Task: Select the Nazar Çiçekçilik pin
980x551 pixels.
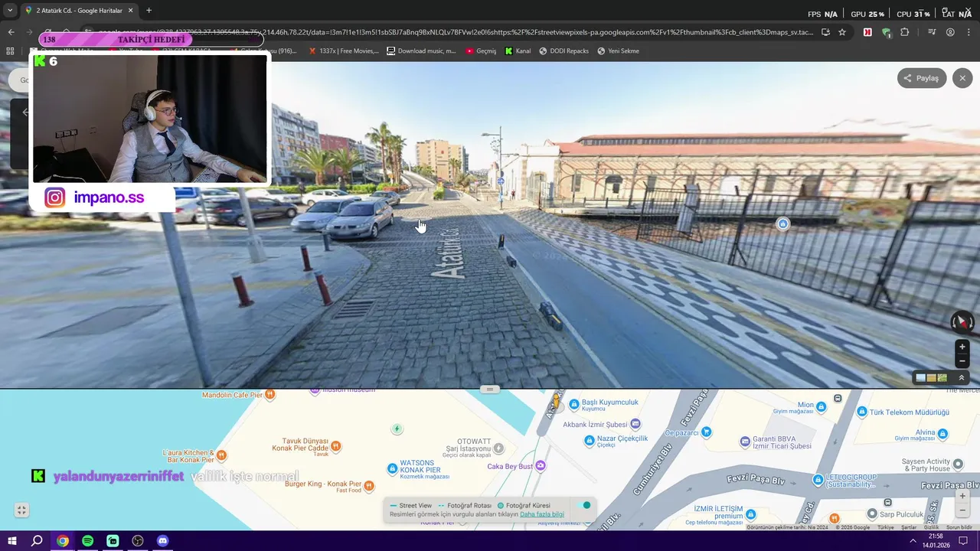Action: point(590,440)
